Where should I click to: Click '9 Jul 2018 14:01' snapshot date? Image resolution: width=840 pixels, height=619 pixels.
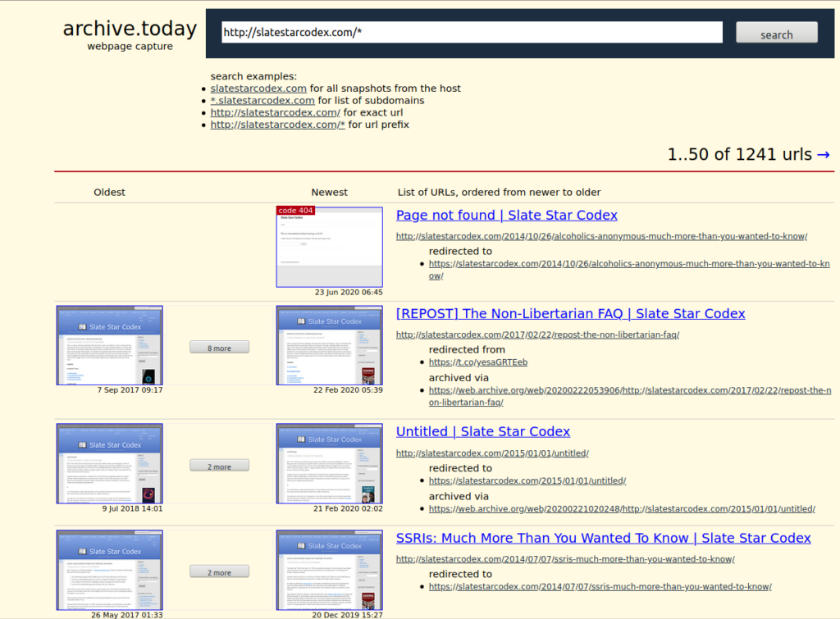[132, 508]
